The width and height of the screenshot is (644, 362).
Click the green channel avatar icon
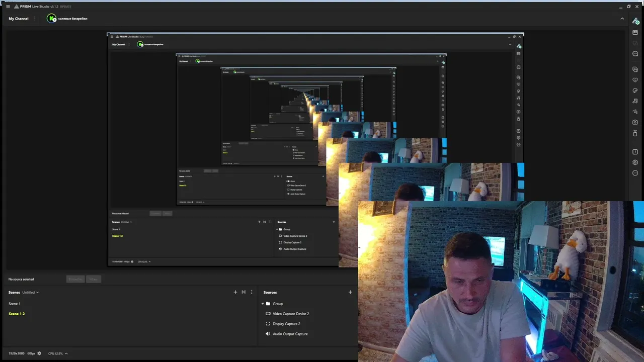click(x=51, y=19)
